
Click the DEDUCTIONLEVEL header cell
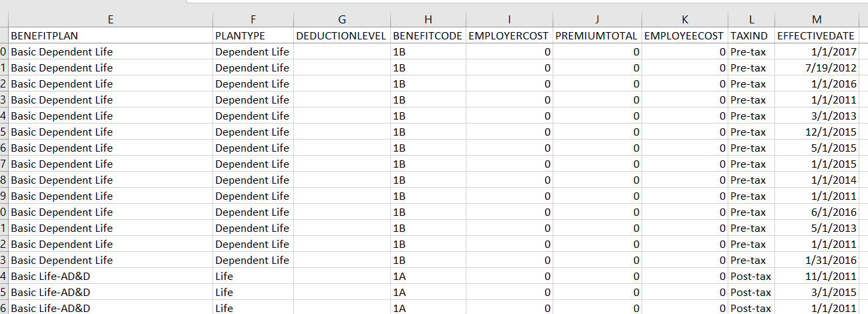(341, 35)
